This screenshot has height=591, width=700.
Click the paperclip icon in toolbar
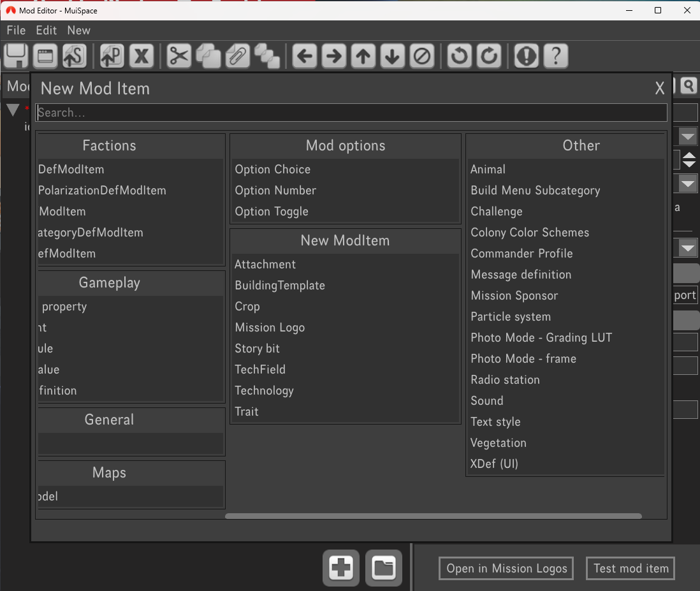coord(237,56)
